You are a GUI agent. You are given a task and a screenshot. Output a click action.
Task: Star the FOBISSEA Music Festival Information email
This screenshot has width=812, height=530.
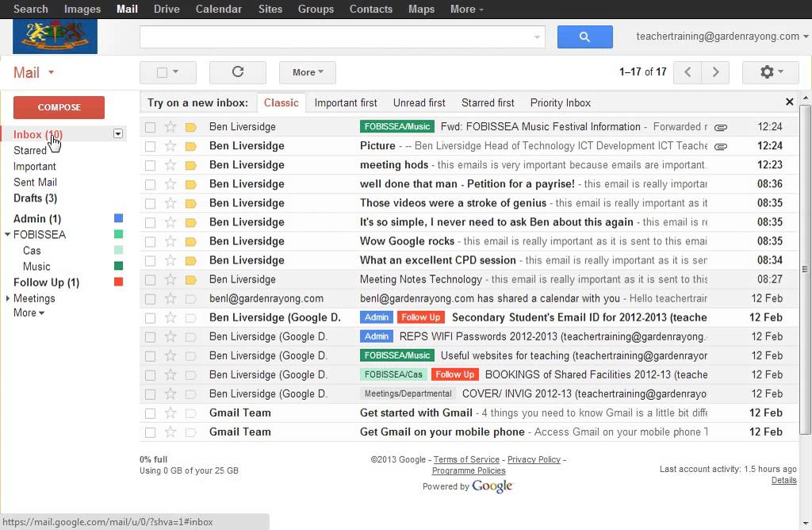click(x=170, y=127)
